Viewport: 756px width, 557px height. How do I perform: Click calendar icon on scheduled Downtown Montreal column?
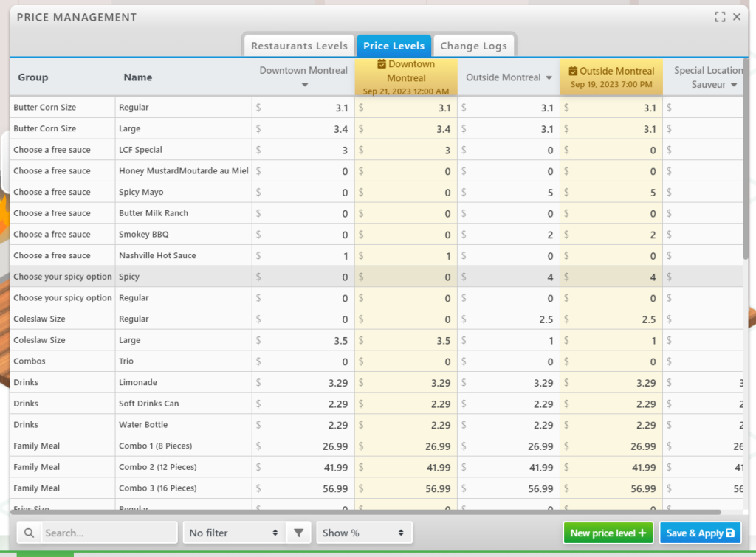382,65
